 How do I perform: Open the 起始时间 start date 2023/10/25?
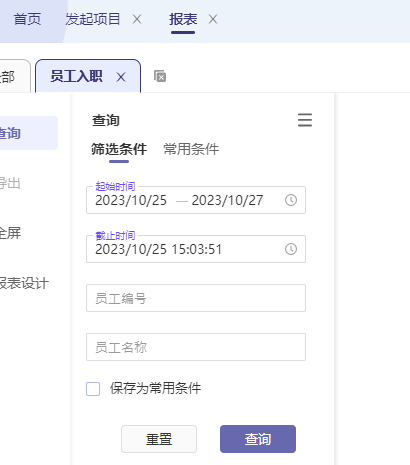click(x=131, y=200)
